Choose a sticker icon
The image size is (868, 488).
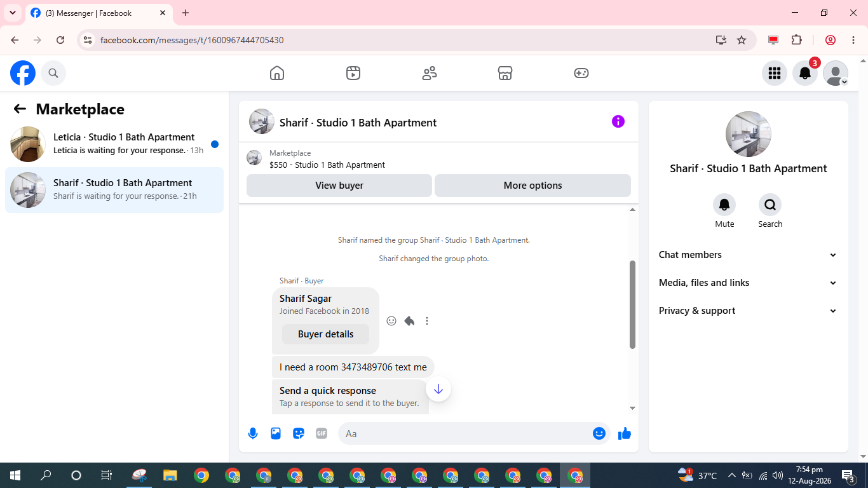coord(299,433)
